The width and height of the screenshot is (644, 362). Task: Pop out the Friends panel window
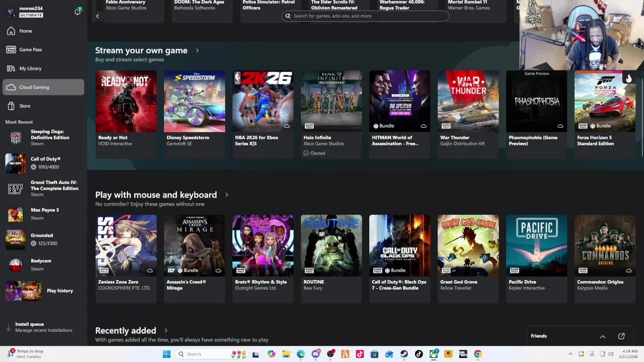click(x=621, y=336)
